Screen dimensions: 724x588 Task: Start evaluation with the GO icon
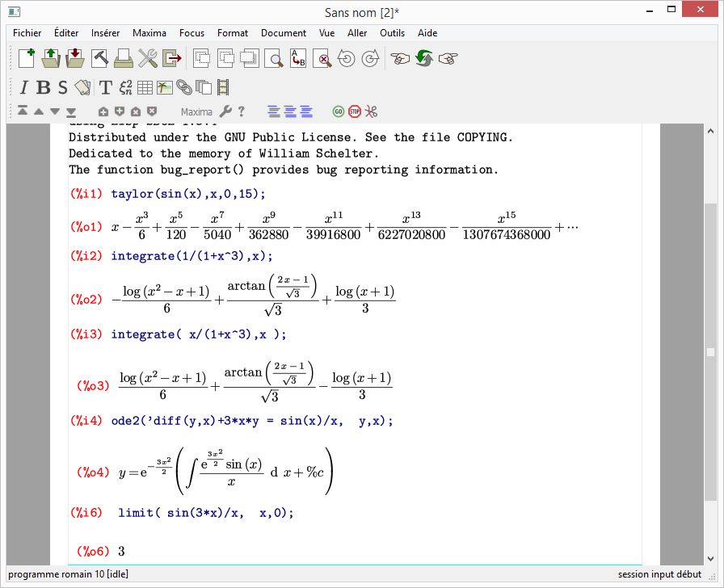(339, 111)
